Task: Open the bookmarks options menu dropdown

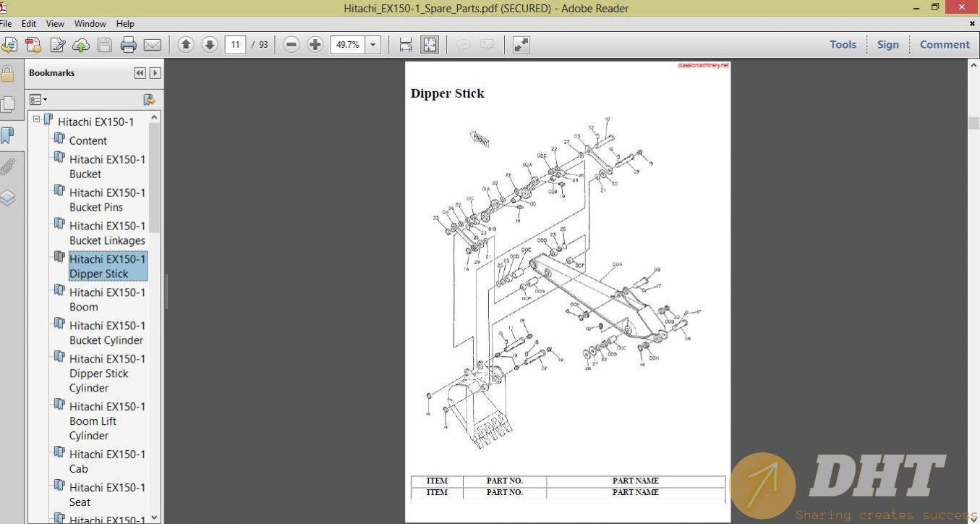Action: point(38,100)
